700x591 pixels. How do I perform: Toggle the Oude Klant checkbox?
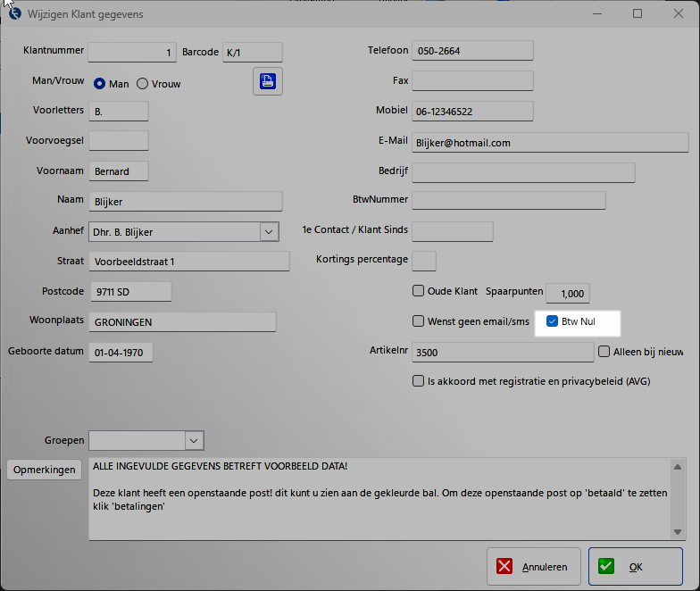click(x=418, y=291)
